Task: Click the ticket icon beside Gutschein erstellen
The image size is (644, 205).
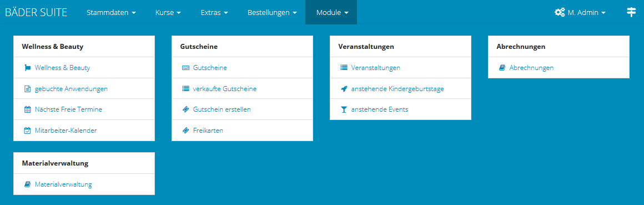Action: point(185,109)
